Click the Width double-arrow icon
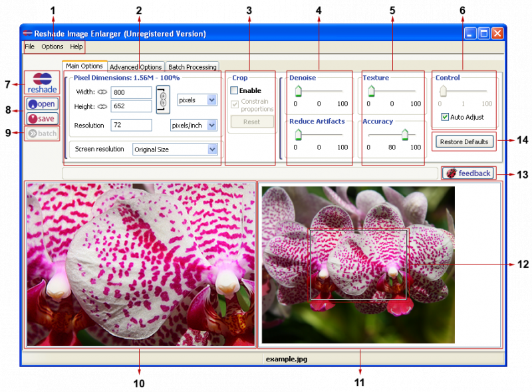 pyautogui.click(x=102, y=92)
